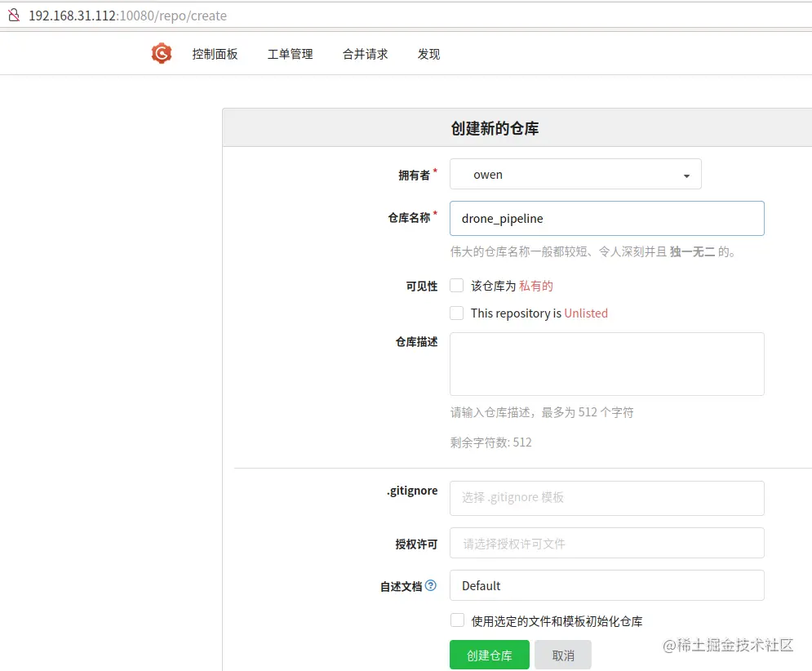Click the 仓库名称 field label
Screen dimensions: 812x671
(409, 218)
